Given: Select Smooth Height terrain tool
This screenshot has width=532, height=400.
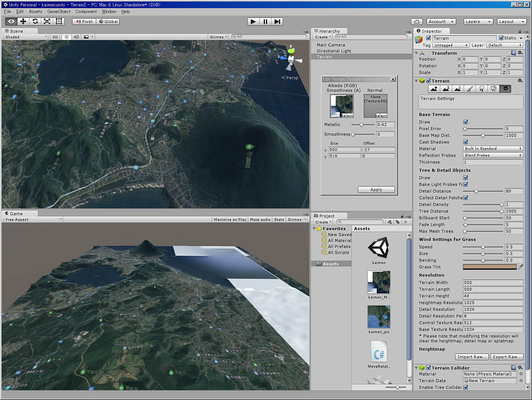Looking at the screenshot, I should [458, 89].
